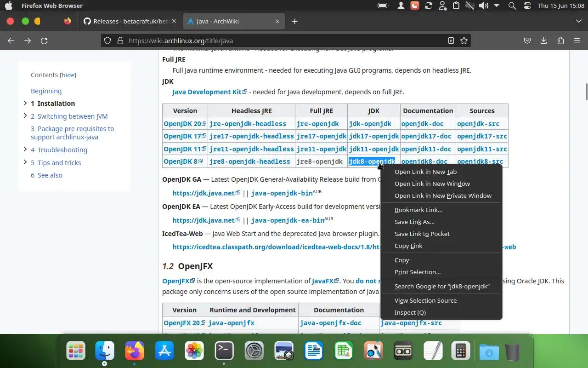Open the screenshot viewer icon in dock
588x368 pixels.
284,351
